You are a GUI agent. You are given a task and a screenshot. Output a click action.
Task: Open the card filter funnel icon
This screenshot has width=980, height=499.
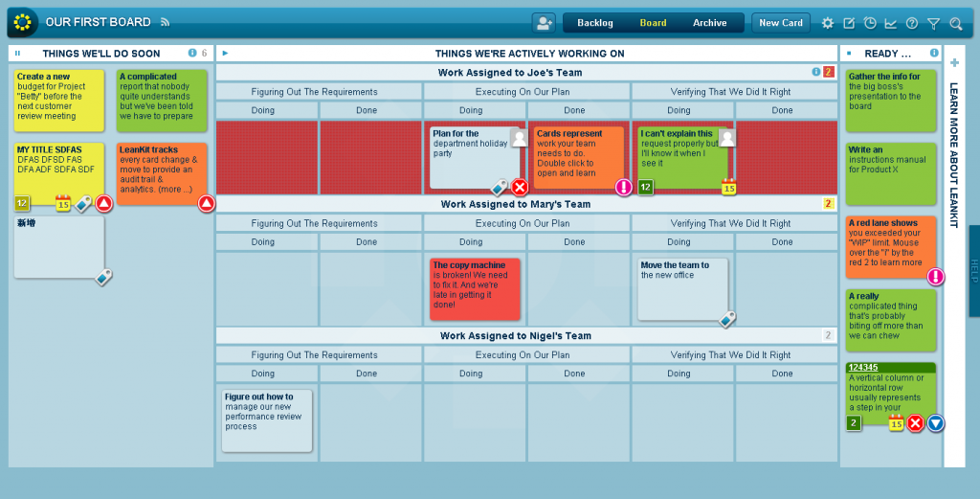click(934, 24)
